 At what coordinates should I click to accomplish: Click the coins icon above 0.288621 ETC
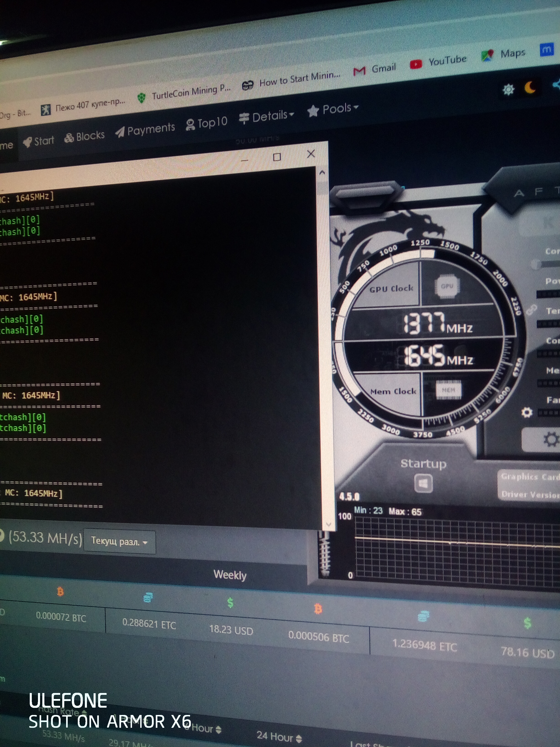click(x=148, y=598)
